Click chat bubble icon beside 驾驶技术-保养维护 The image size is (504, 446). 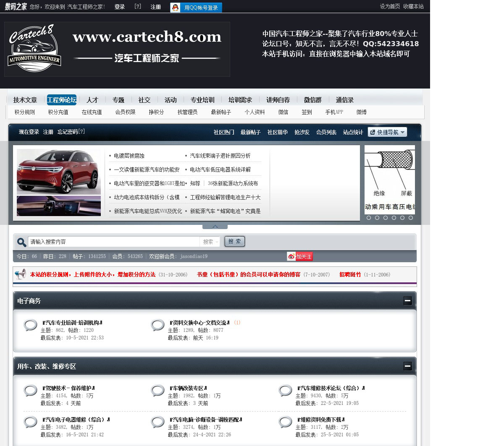pos(30,391)
